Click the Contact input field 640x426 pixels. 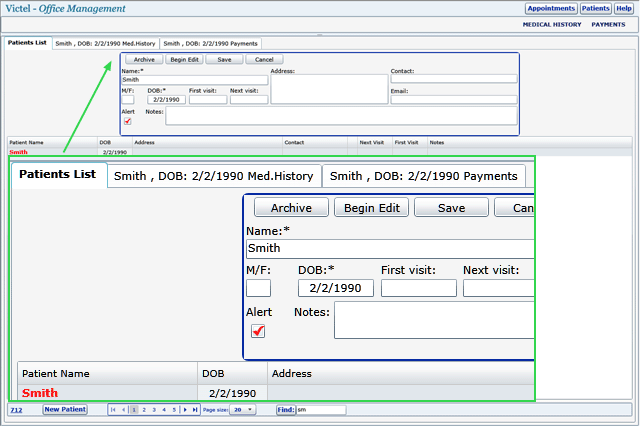(454, 79)
